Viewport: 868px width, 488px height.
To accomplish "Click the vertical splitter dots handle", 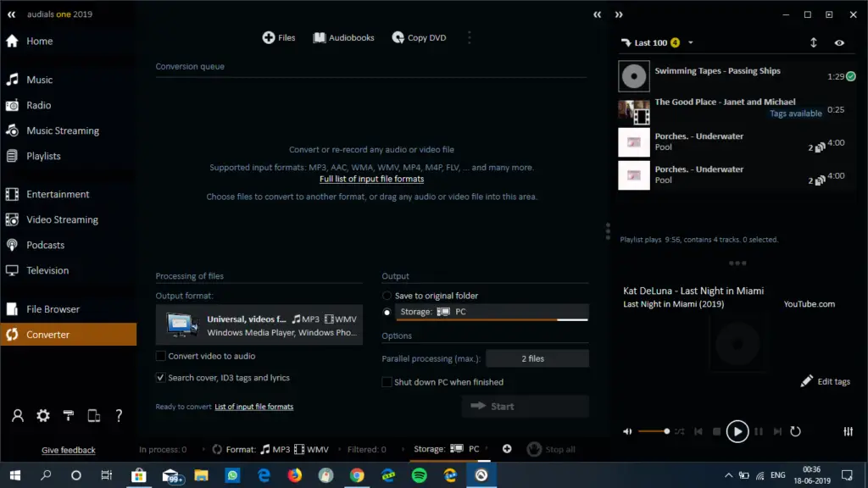I will 608,231.
